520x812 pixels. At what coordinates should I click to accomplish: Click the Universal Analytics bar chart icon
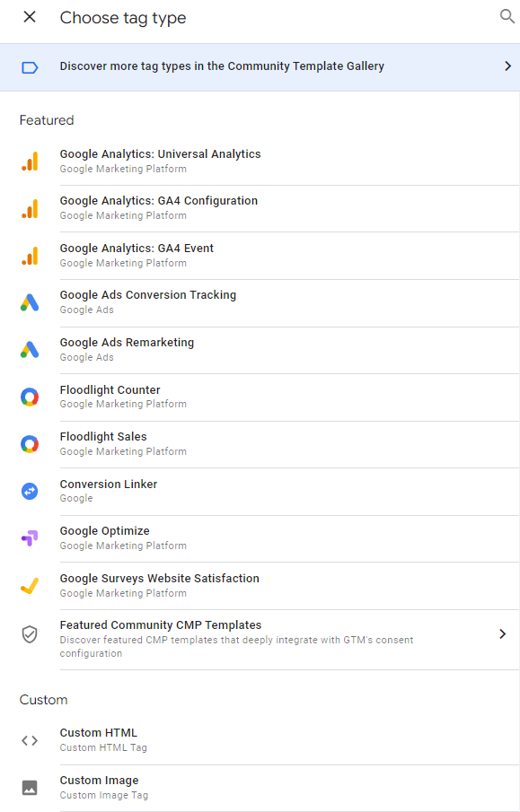point(30,161)
